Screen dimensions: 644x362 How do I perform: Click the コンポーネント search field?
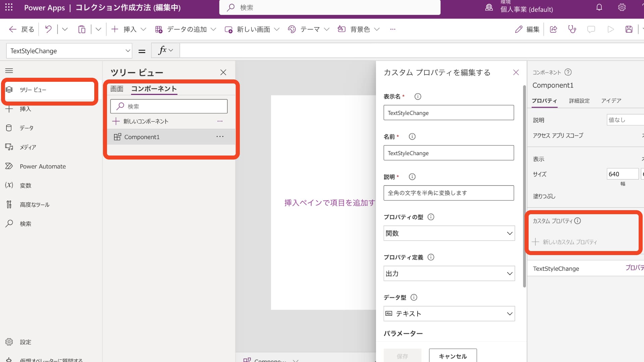coord(169,106)
